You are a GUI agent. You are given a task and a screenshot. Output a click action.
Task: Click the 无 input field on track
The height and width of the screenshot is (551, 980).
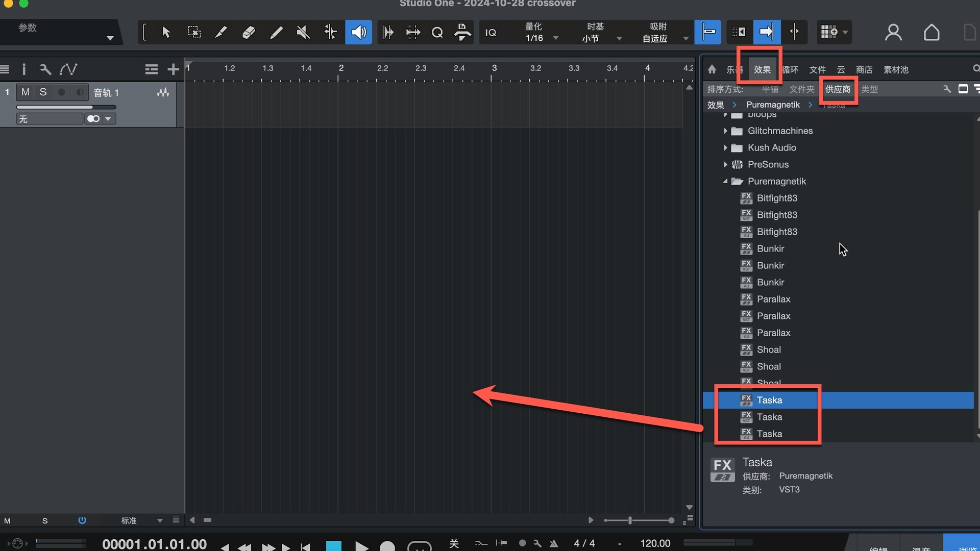point(50,119)
